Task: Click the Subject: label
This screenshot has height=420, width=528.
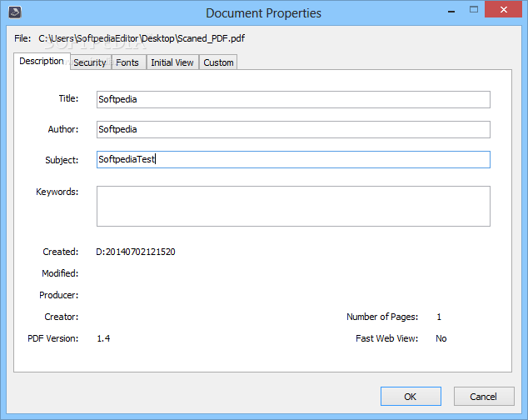Action: pyautogui.click(x=62, y=160)
